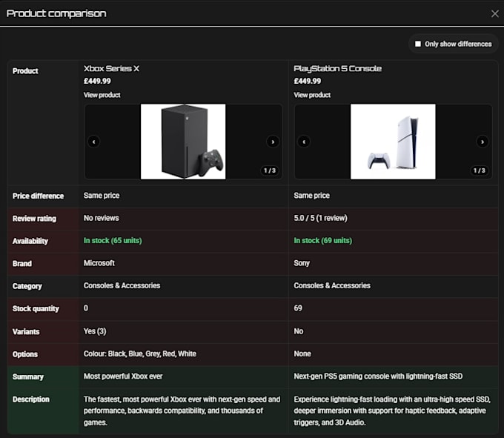Select the Xbox Series X product title
This screenshot has width=504, height=438.
coord(111,68)
